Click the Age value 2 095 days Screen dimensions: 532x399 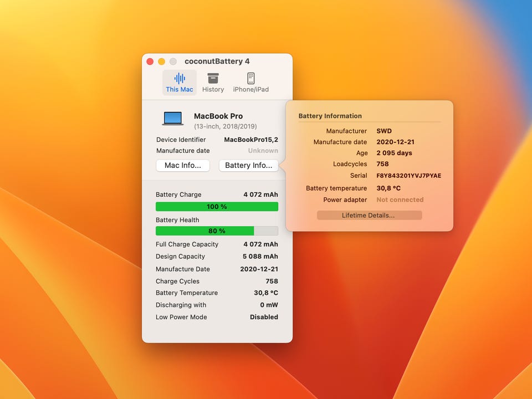[394, 153]
